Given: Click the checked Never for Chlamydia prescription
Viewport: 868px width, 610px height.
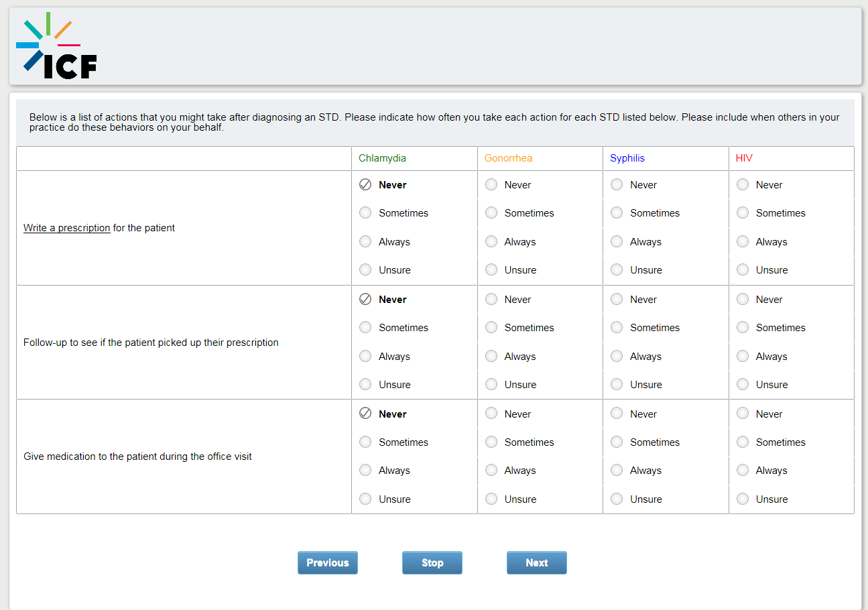Looking at the screenshot, I should (x=365, y=185).
